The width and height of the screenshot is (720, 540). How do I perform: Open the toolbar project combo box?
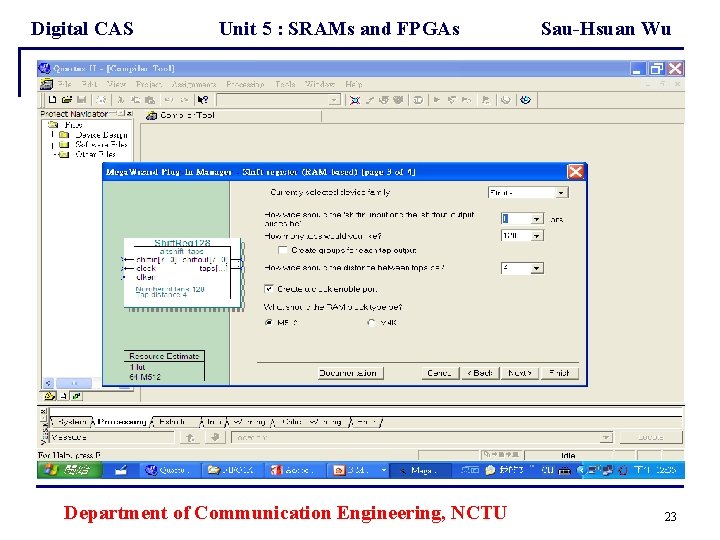pos(335,100)
